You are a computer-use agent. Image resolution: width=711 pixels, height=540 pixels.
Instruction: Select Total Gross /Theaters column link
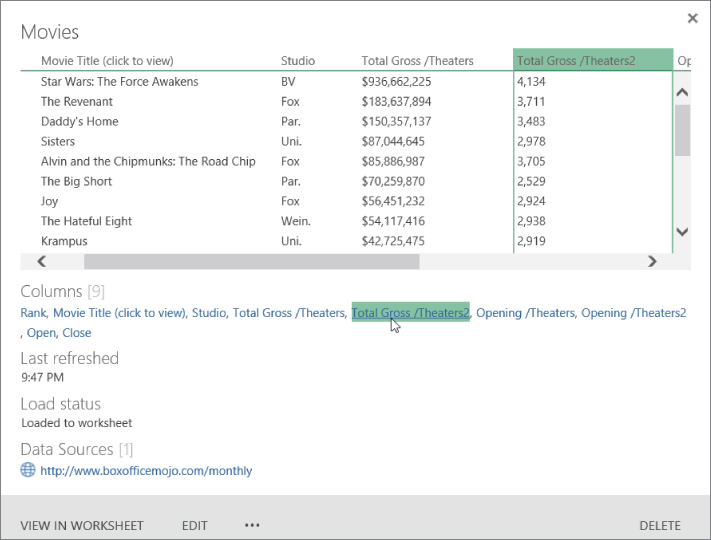pyautogui.click(x=288, y=313)
